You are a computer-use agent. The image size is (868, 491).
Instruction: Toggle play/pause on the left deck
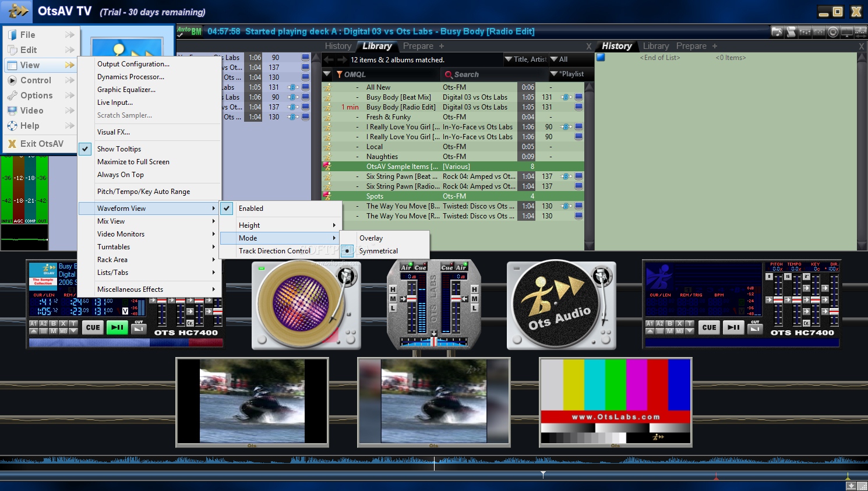coord(117,327)
